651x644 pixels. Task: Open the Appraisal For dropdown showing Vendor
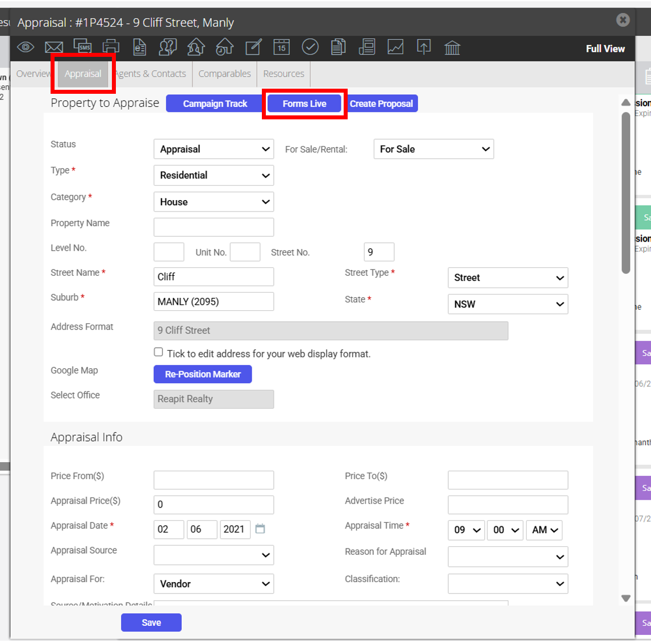214,584
